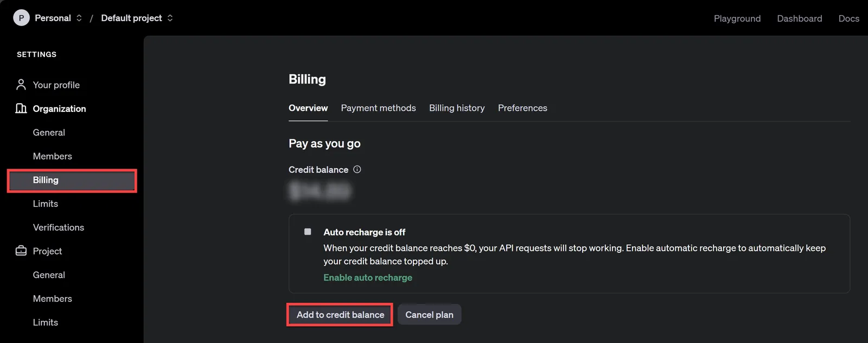The image size is (868, 343).
Task: Click Enable auto recharge link
Action: (x=368, y=277)
